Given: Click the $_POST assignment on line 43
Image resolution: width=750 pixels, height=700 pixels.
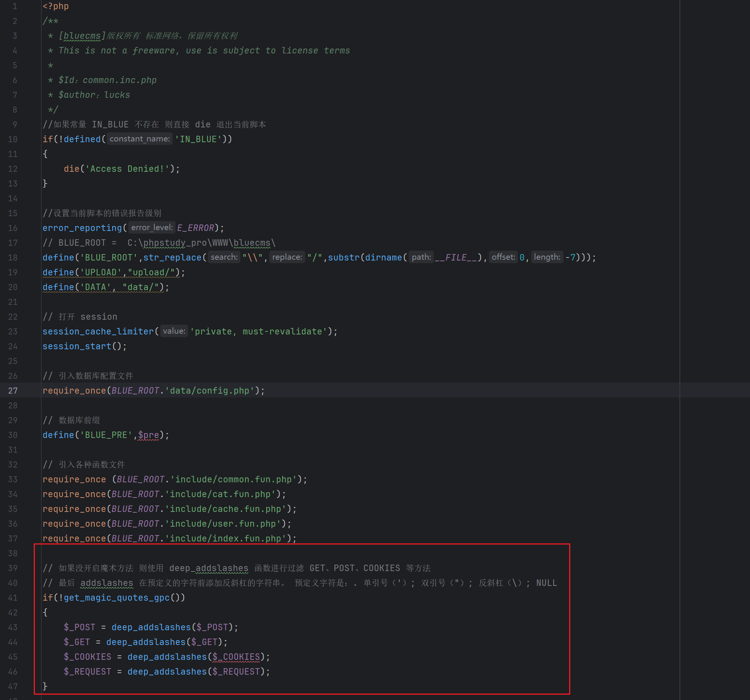Looking at the screenshot, I should (x=151, y=627).
